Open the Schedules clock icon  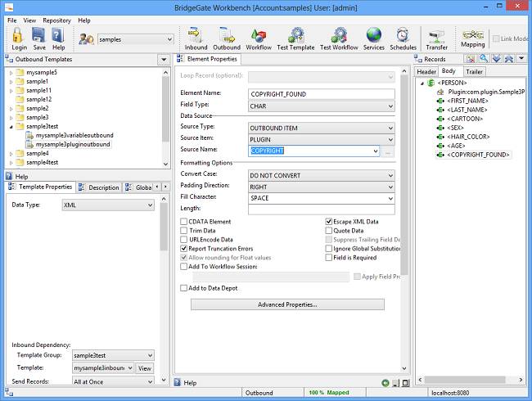pyautogui.click(x=403, y=35)
